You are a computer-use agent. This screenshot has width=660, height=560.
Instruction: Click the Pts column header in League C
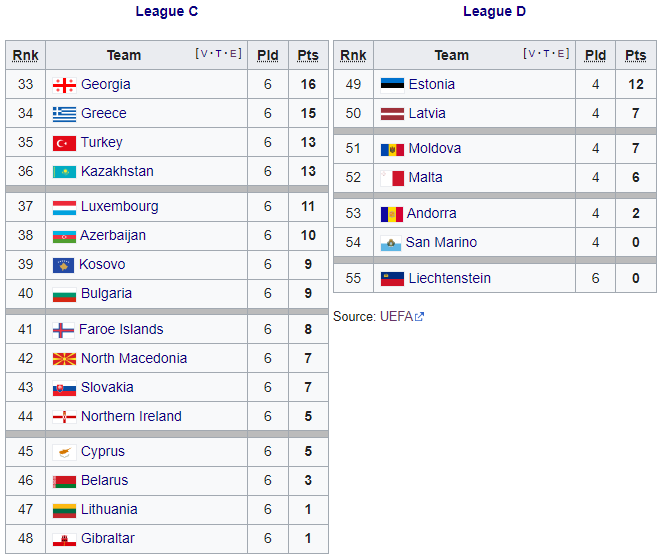coord(308,56)
